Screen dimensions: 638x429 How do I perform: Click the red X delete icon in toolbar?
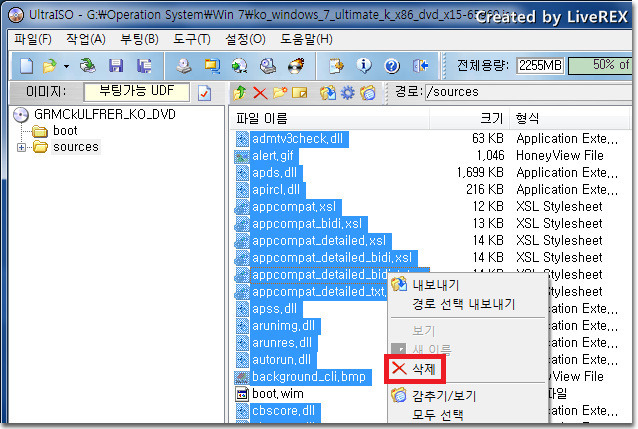(260, 93)
